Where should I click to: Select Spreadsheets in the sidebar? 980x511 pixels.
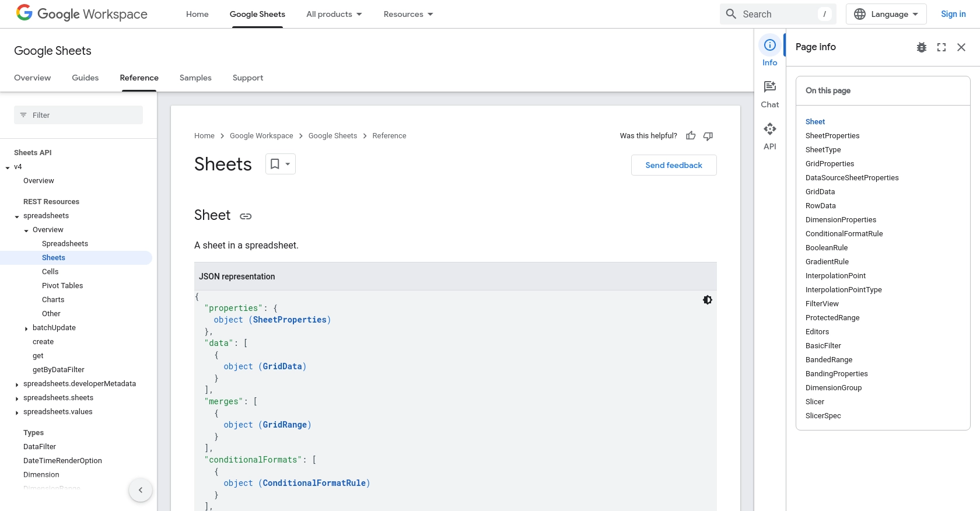tap(65, 244)
